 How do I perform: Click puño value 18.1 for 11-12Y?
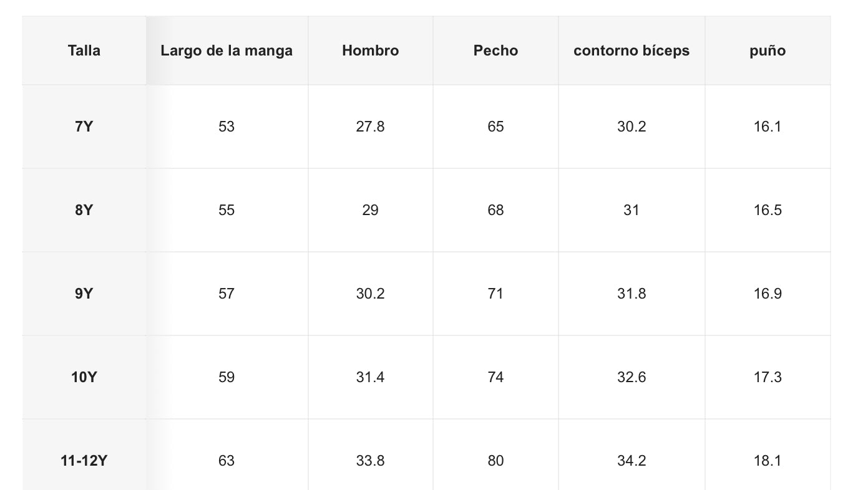pos(768,461)
